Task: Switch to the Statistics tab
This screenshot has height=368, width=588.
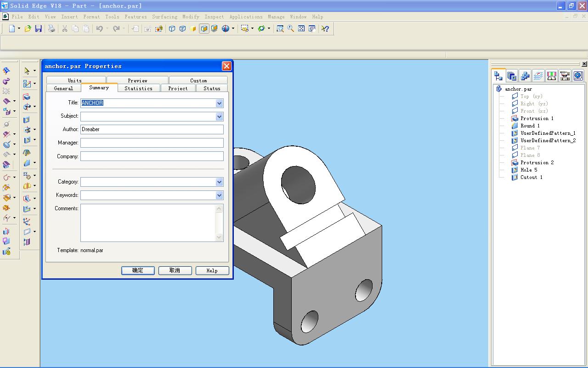Action: 138,88
